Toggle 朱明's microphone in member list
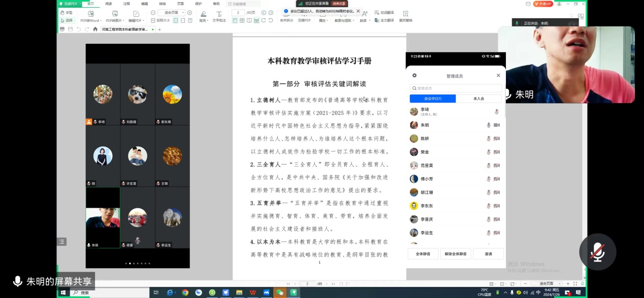Screen dimensions: 644x298 pyautogui.click(x=489, y=125)
